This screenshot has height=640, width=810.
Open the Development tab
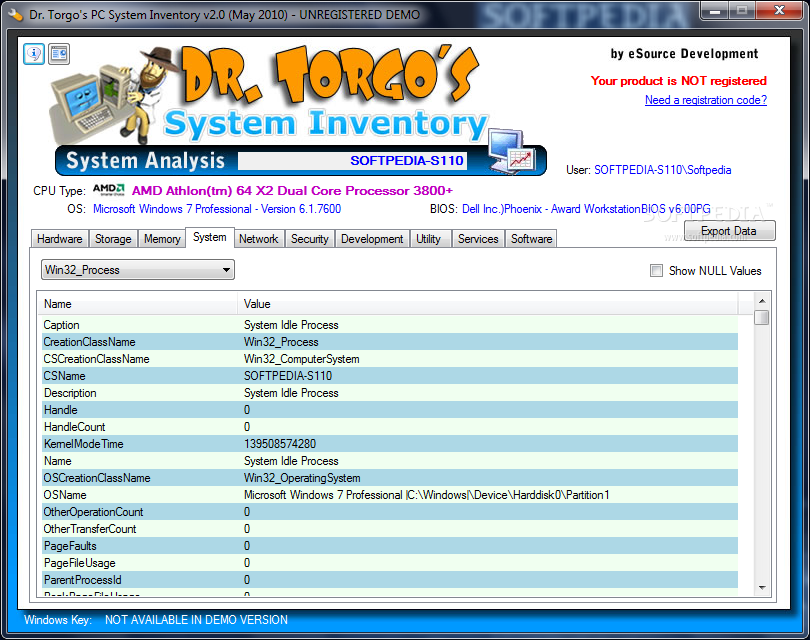click(x=372, y=239)
